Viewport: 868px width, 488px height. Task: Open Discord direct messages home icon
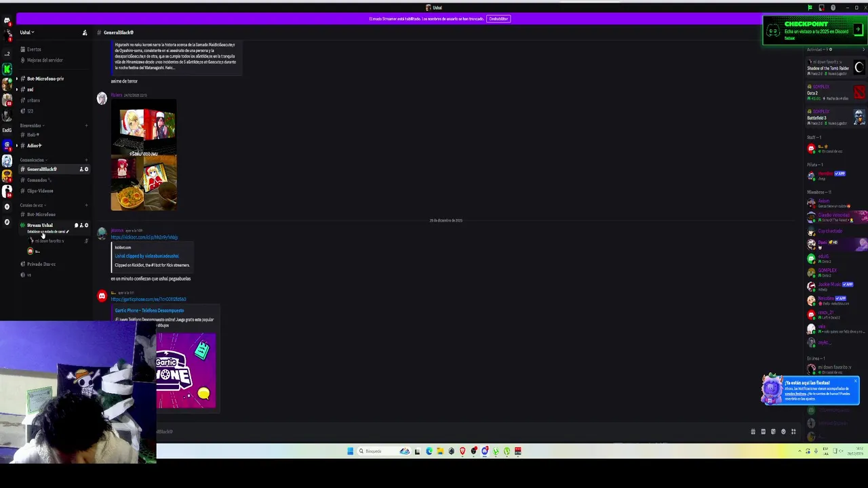[x=7, y=21]
